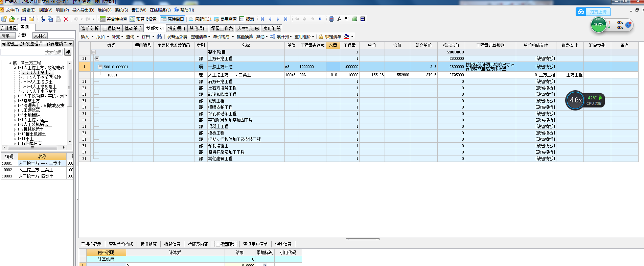Click the 拖拽上传 upload button
Image resolution: width=644 pixels, height=266 pixels.
click(x=593, y=11)
